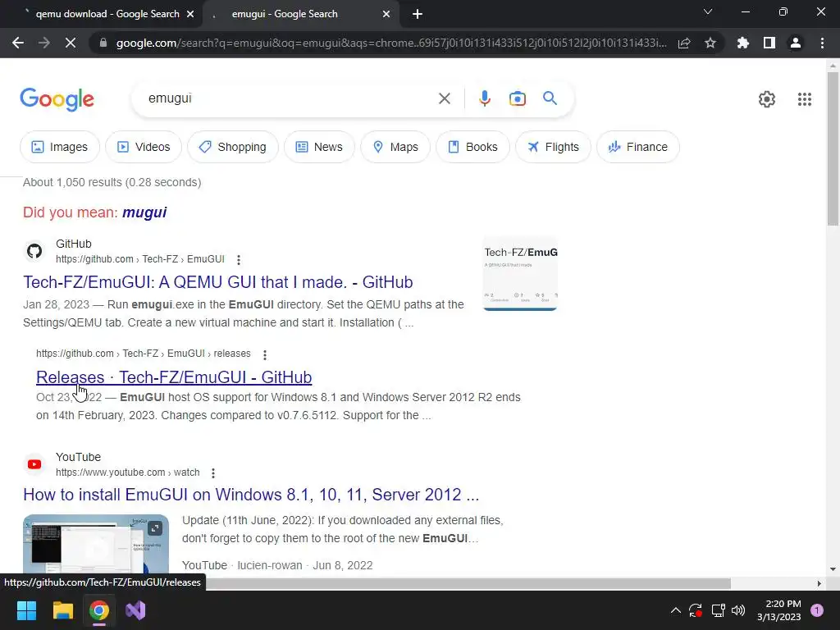Go back to the previous page
The height and width of the screenshot is (630, 840).
tap(18, 43)
